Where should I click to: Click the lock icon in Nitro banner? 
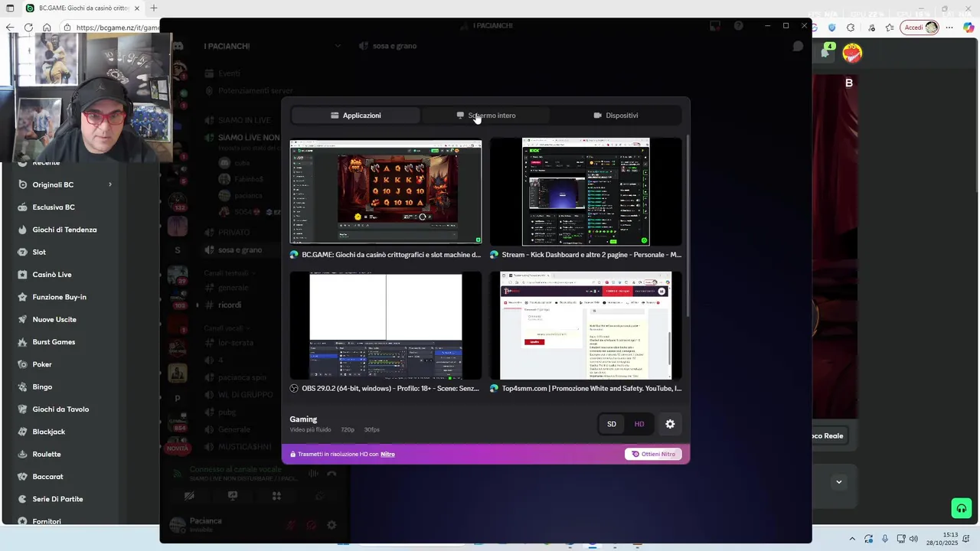point(292,454)
